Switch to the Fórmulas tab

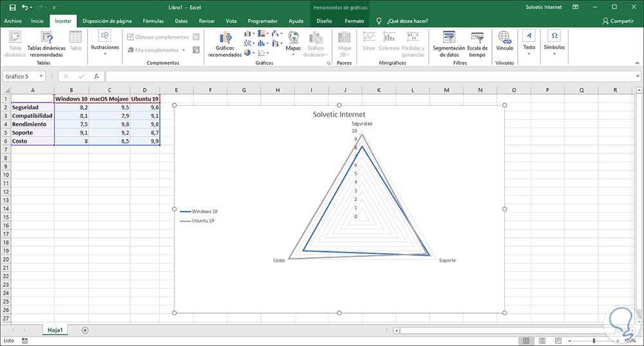point(153,21)
